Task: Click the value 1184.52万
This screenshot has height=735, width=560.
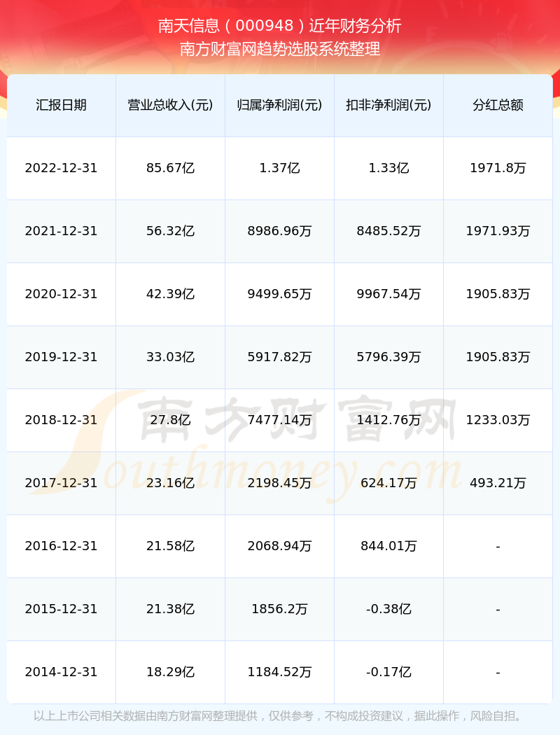Action: click(x=280, y=672)
